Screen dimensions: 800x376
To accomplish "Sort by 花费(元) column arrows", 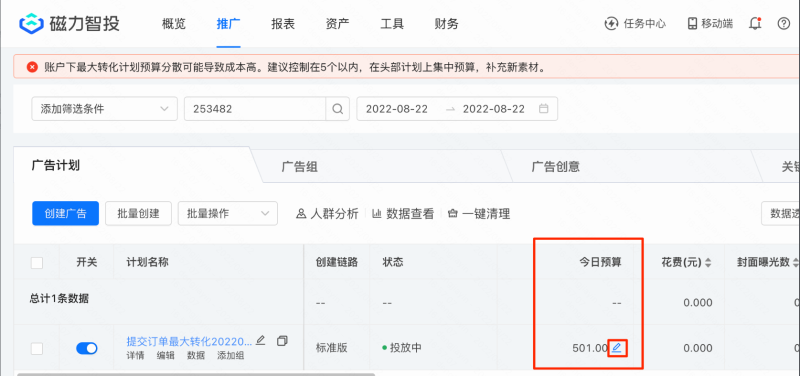I will pos(708,263).
